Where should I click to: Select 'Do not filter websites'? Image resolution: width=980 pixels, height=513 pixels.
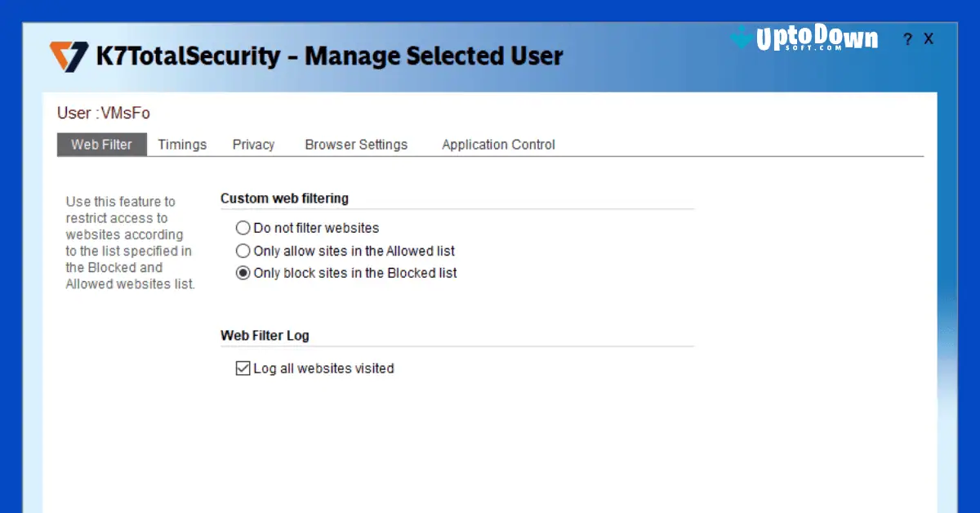[243, 228]
